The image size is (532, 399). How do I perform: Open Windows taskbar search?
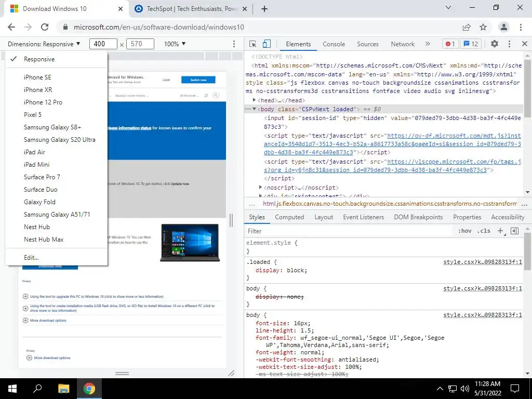pos(37,389)
